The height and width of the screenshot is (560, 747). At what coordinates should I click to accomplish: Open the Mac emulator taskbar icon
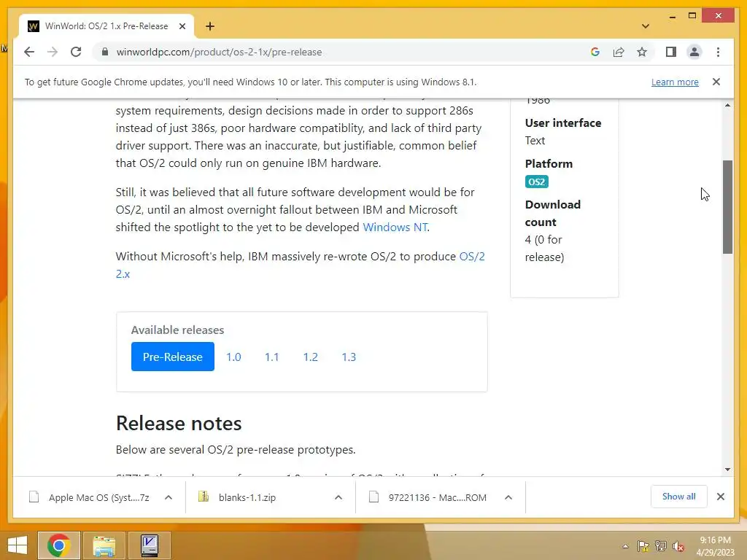[150, 545]
